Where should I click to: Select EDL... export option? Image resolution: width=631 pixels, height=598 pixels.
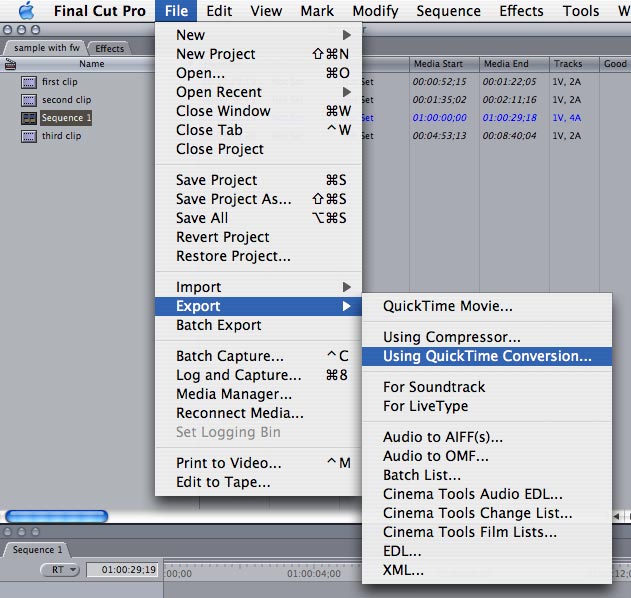487,551
